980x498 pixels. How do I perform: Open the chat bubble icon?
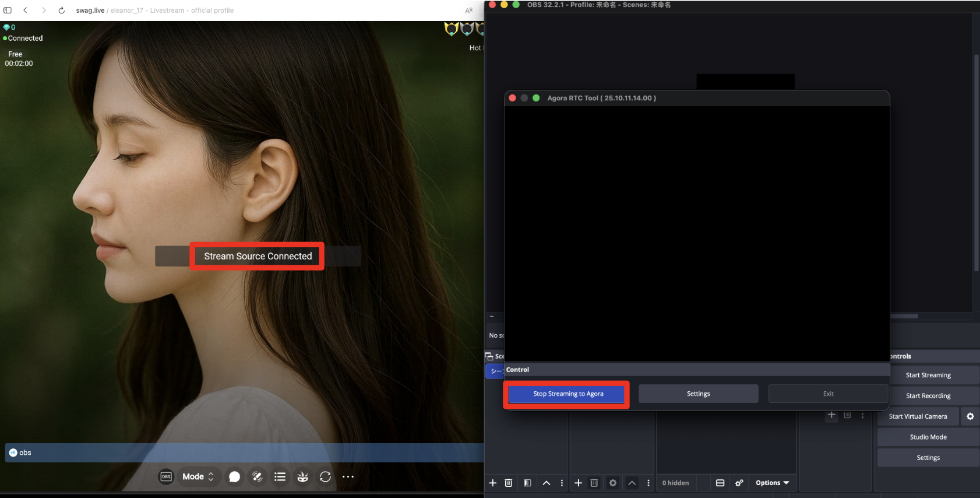tap(234, 476)
